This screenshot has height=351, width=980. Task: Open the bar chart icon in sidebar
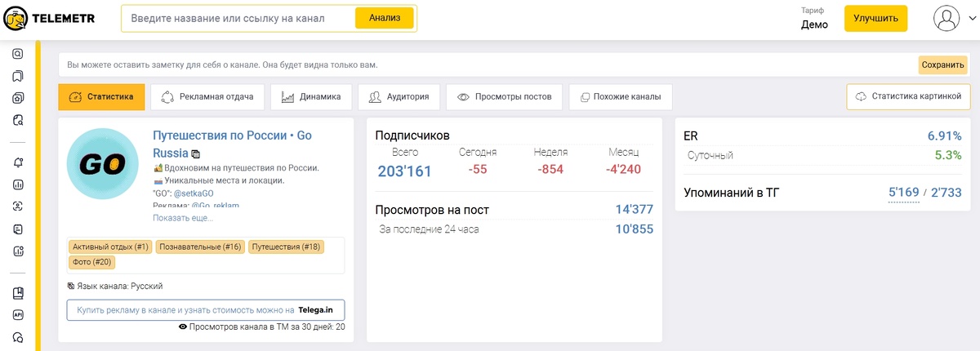(x=18, y=184)
